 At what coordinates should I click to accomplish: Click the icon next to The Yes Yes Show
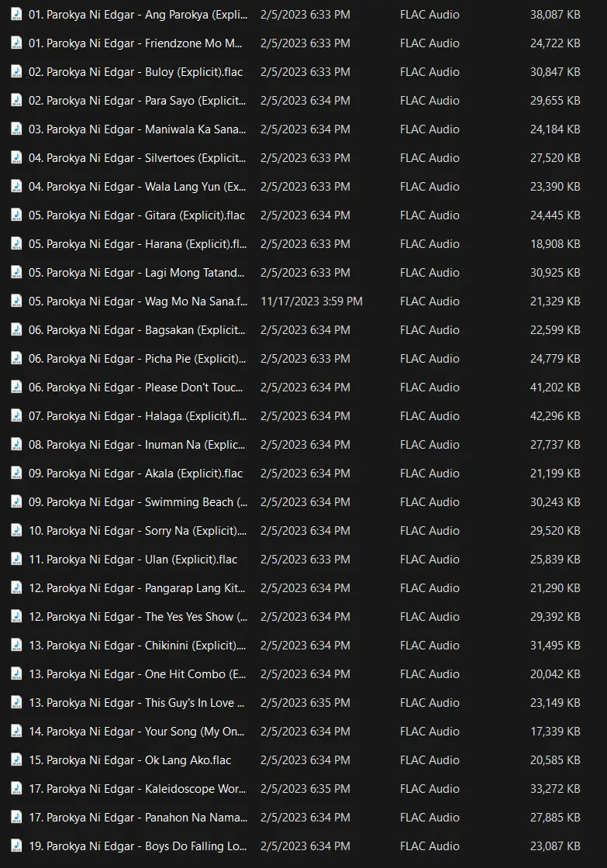pos(16,617)
